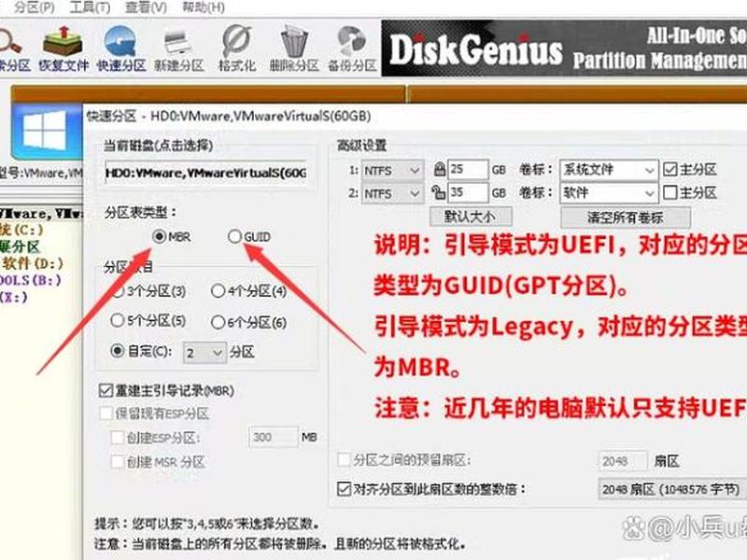The height and width of the screenshot is (560, 747).
Task: Open 系统文件 volume label dropdown
Action: tap(609, 170)
